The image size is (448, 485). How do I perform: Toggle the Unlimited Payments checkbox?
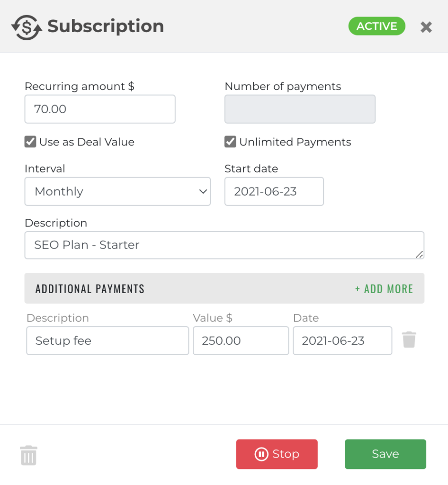click(230, 142)
